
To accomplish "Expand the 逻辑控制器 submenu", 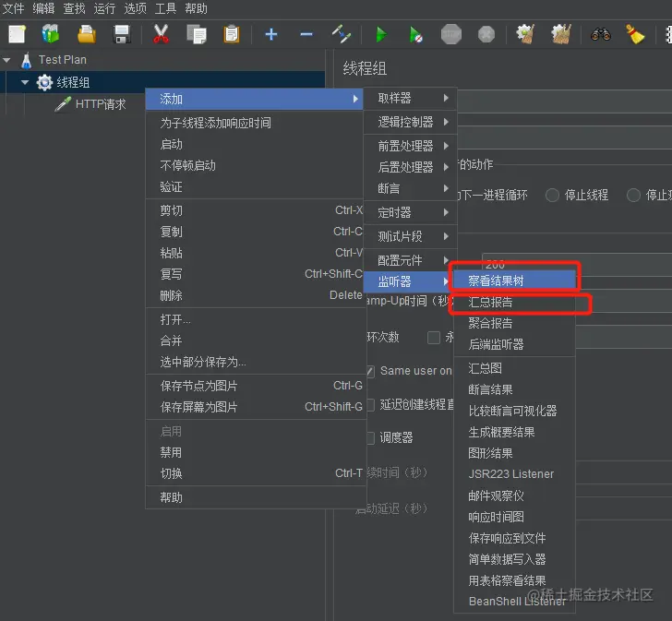I will 410,123.
